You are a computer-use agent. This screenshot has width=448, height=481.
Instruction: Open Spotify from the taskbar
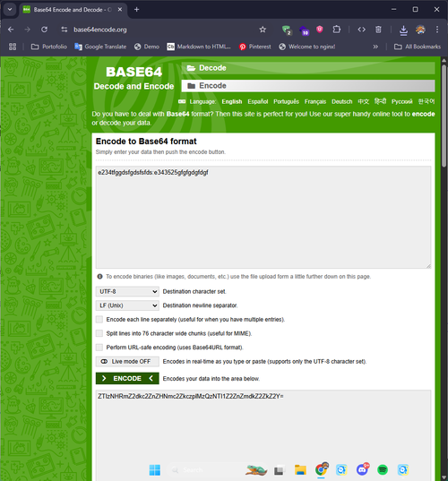[x=383, y=470]
